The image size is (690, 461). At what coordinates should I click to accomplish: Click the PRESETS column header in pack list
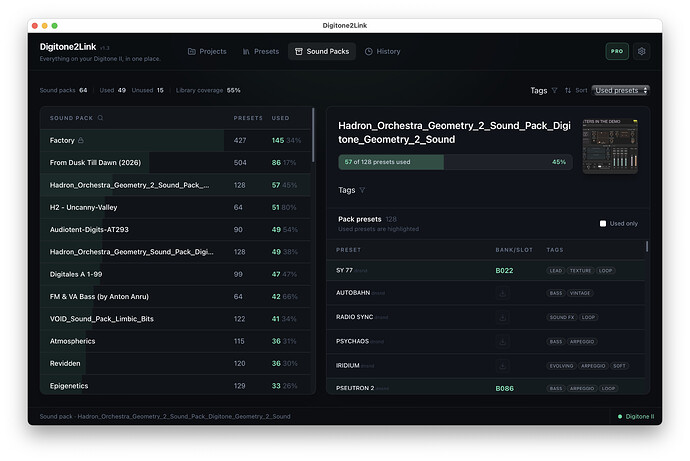pyautogui.click(x=248, y=118)
